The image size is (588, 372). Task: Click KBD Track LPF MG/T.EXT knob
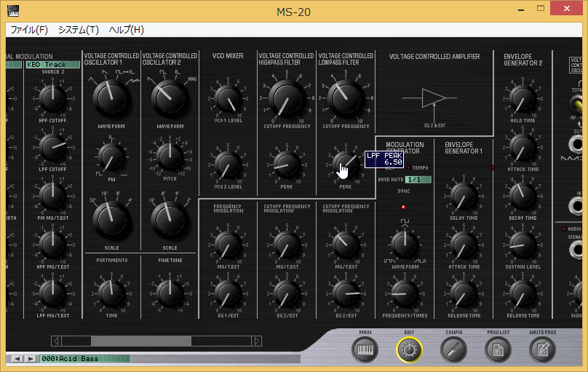tap(52, 293)
